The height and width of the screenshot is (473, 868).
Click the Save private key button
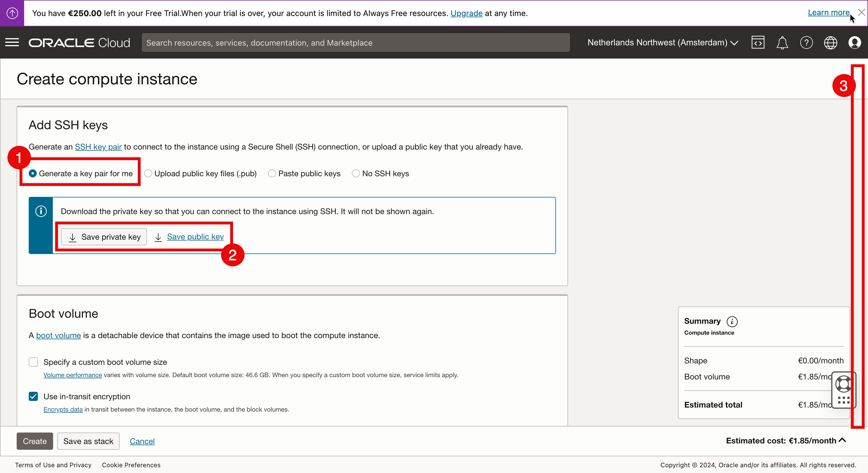104,237
